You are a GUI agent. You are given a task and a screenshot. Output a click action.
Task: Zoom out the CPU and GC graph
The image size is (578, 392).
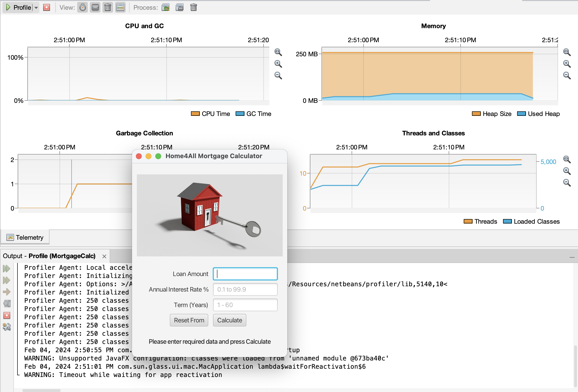(278, 75)
